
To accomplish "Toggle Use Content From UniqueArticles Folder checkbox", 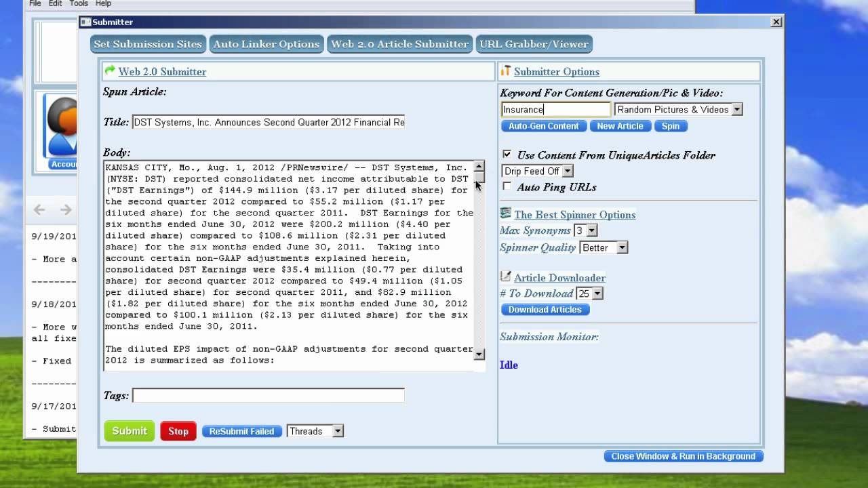I will click(507, 155).
